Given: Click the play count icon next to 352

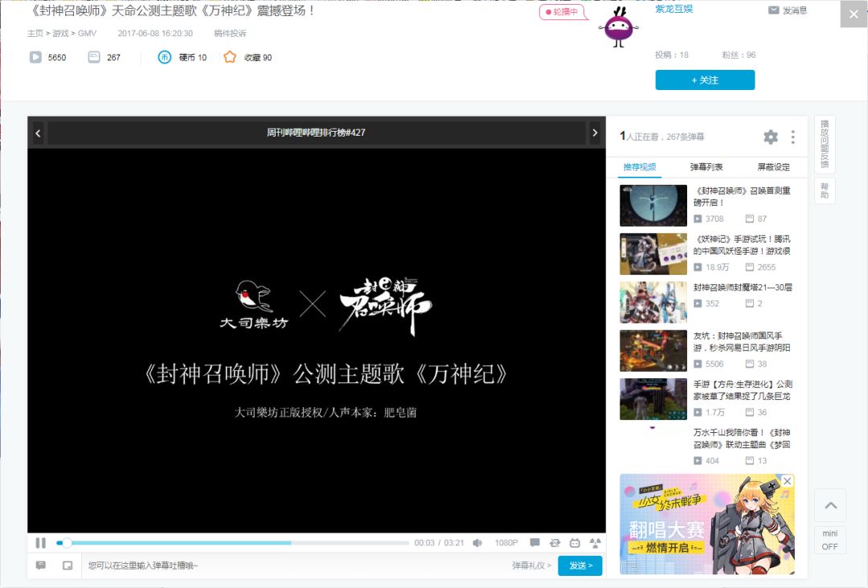Looking at the screenshot, I should [x=698, y=303].
